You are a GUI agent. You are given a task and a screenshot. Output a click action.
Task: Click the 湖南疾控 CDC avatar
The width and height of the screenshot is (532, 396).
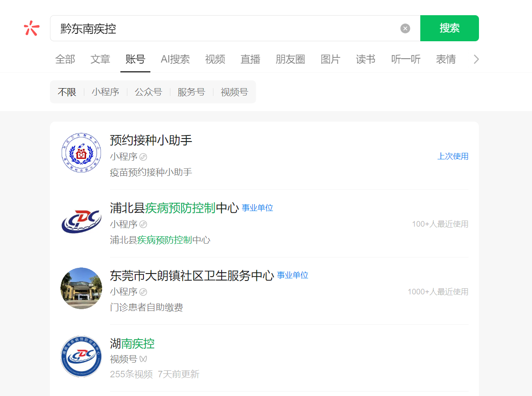[x=81, y=356]
